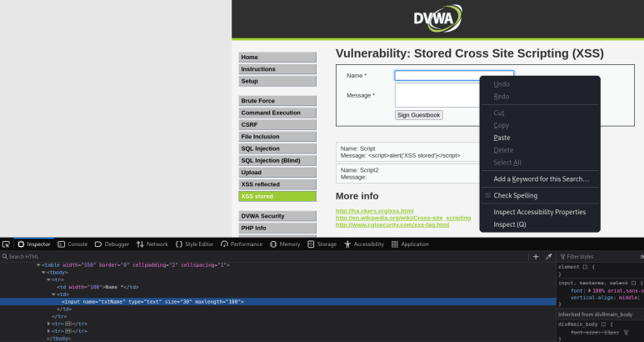Open the Console panel tab
This screenshot has height=342, width=644.
pos(72,244)
